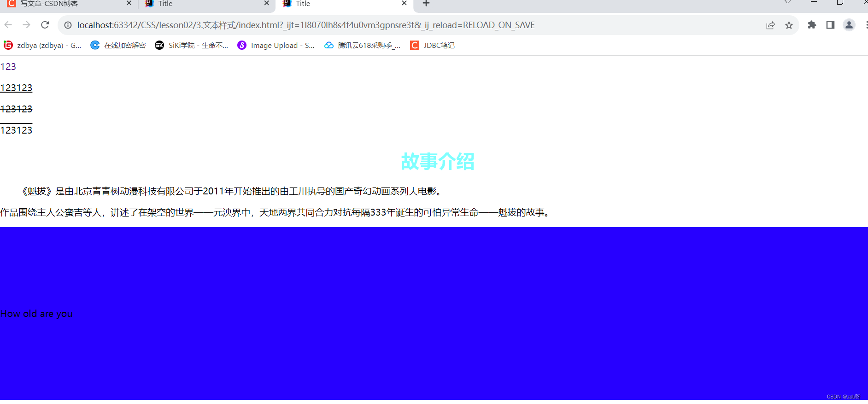Open 在线加密解密 bookmark
The image size is (868, 404).
coord(118,45)
